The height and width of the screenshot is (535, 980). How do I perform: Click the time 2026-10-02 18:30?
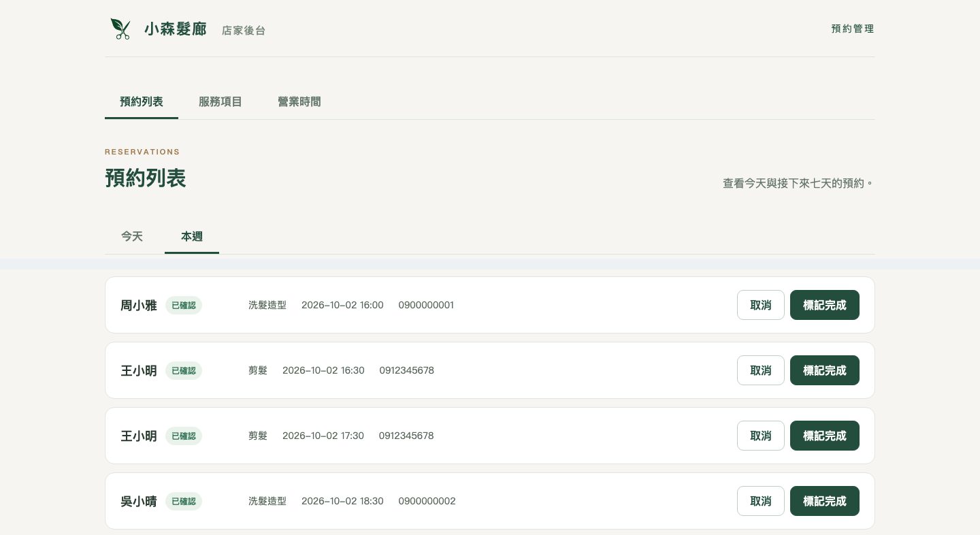[x=342, y=501]
